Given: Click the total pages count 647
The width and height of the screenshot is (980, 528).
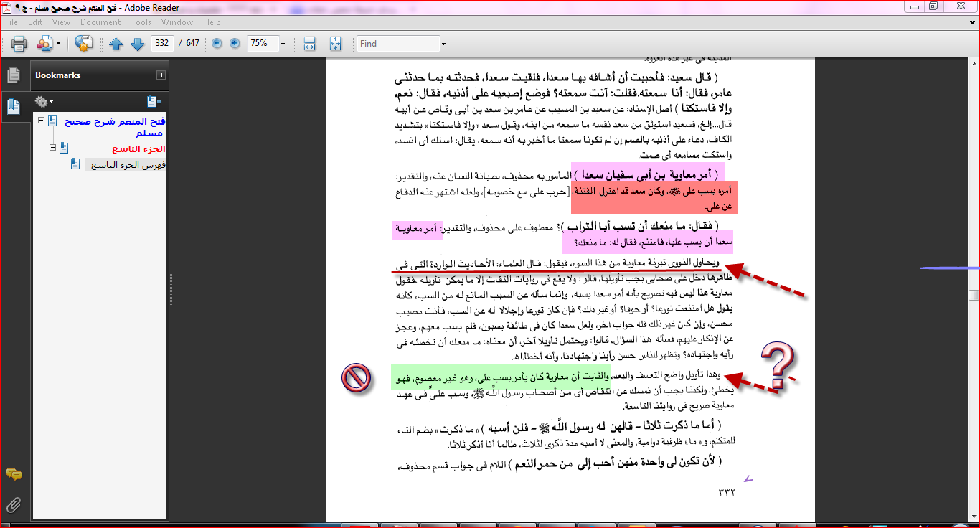Looking at the screenshot, I should (x=192, y=44).
